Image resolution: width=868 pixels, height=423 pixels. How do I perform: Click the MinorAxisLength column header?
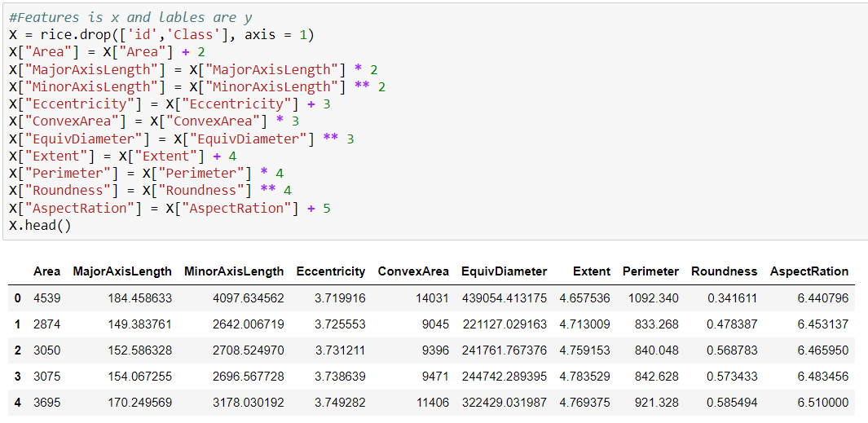234,271
